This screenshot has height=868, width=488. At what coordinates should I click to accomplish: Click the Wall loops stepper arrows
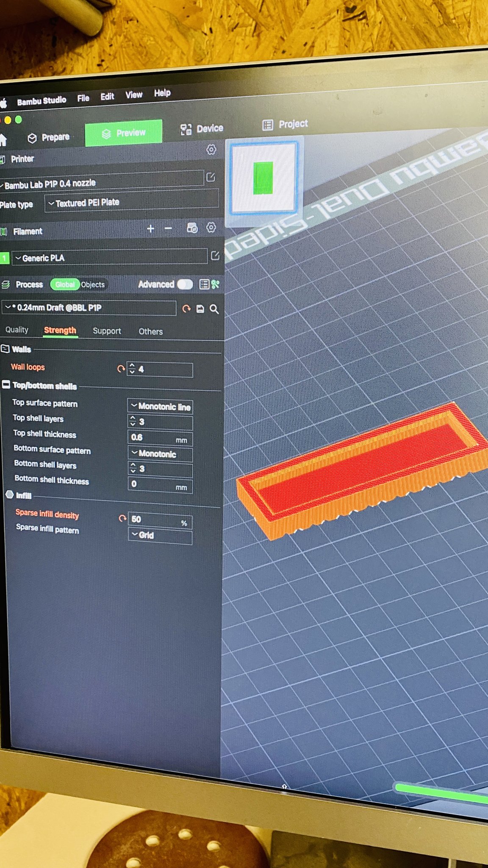[x=132, y=369]
